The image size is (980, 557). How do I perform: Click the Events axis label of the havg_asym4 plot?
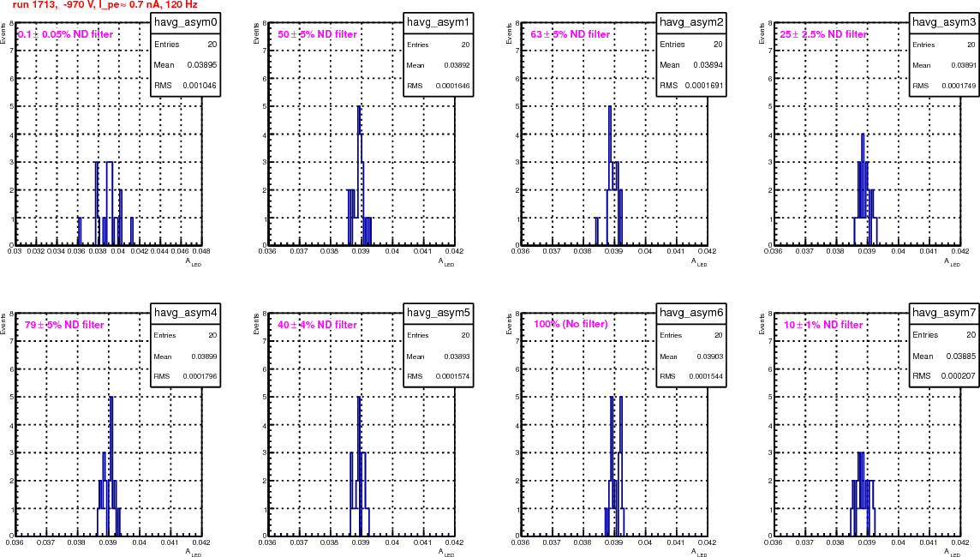[x=3, y=324]
